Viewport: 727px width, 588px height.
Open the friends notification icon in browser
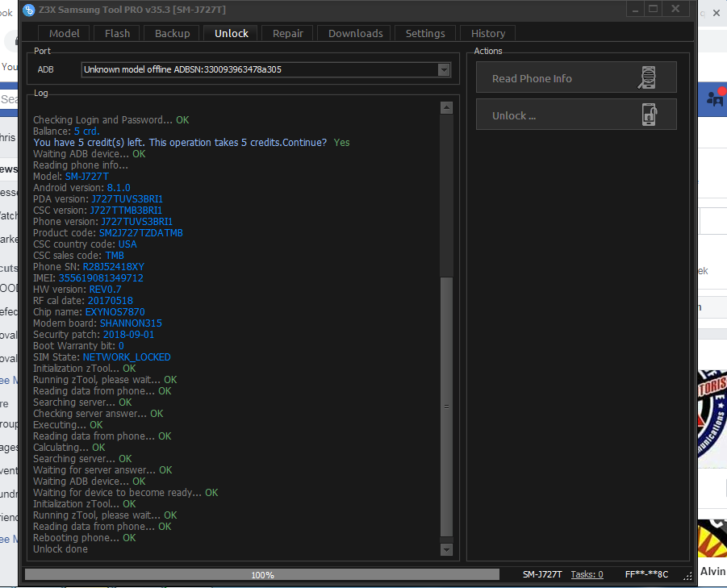pos(715,98)
